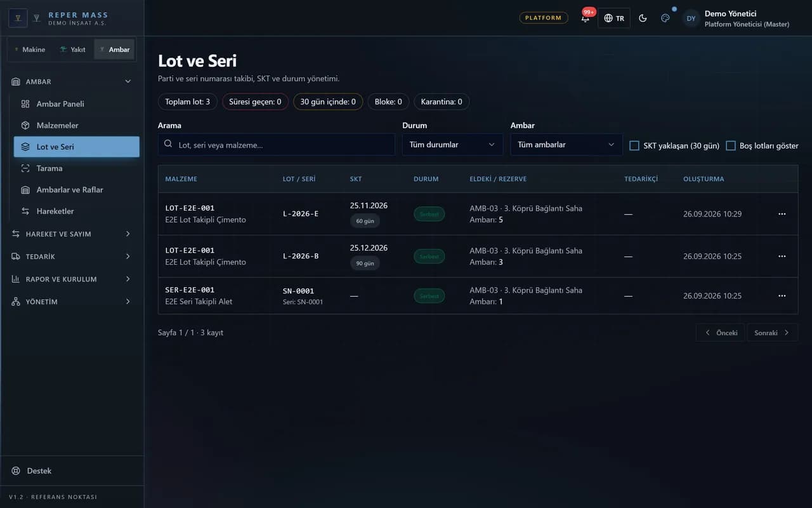The image size is (812, 508).
Task: Open Ambar Paneli from the sidebar
Action: pos(76,104)
